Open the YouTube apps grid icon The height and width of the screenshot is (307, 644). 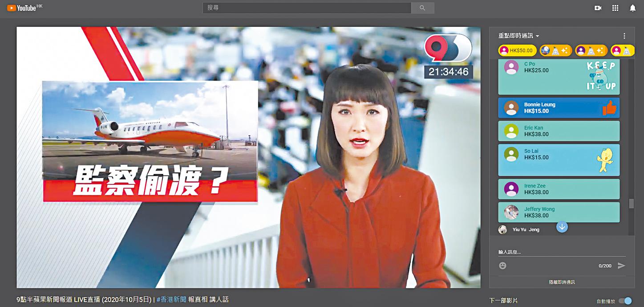pyautogui.click(x=615, y=8)
